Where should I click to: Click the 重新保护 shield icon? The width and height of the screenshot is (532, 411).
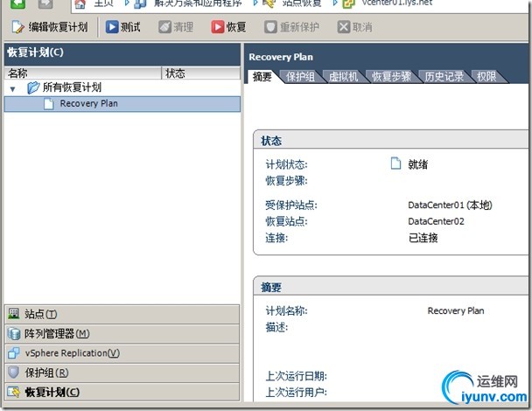click(270, 27)
